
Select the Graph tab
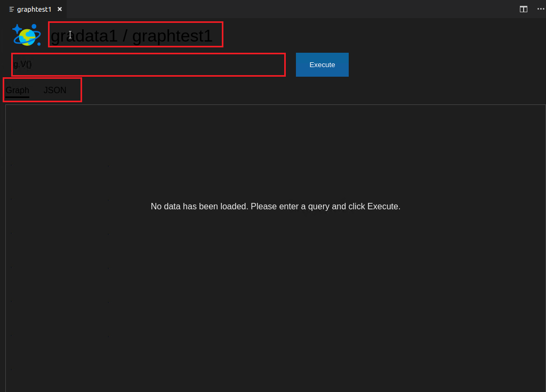point(17,90)
